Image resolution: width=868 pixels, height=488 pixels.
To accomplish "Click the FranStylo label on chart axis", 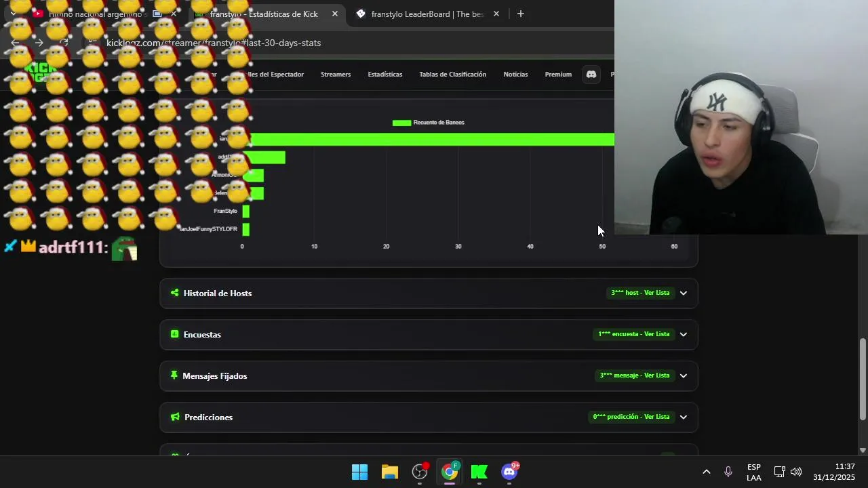I will pos(225,211).
